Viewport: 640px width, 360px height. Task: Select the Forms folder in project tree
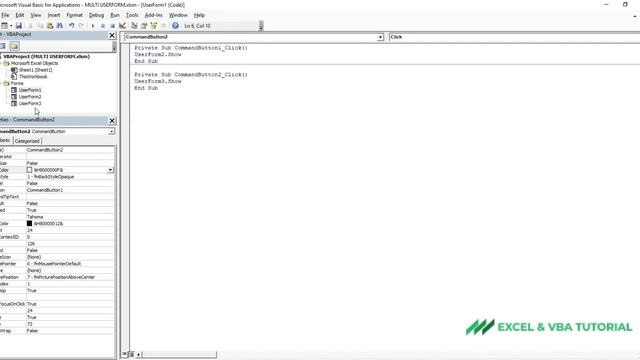point(17,83)
